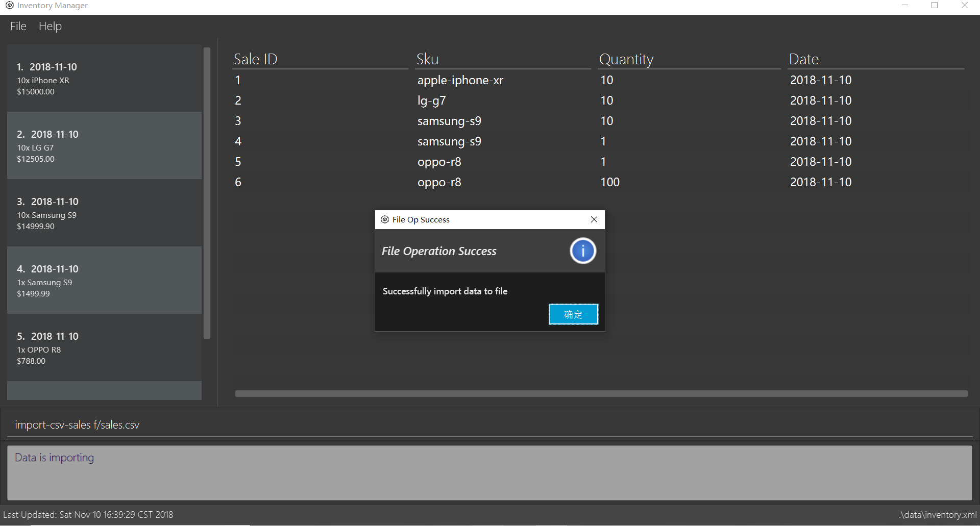Click the sales table horizontal scrollbar
The image size is (980, 526).
pos(601,393)
